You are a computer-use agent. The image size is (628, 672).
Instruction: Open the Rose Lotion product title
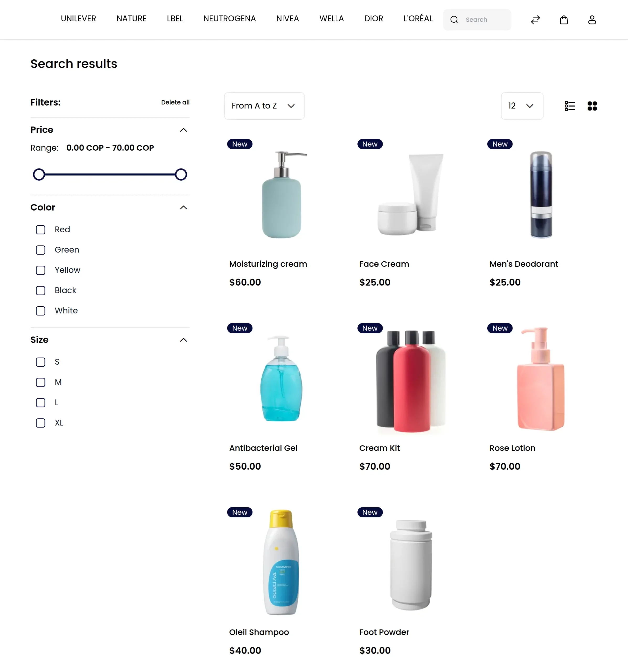[x=512, y=448]
